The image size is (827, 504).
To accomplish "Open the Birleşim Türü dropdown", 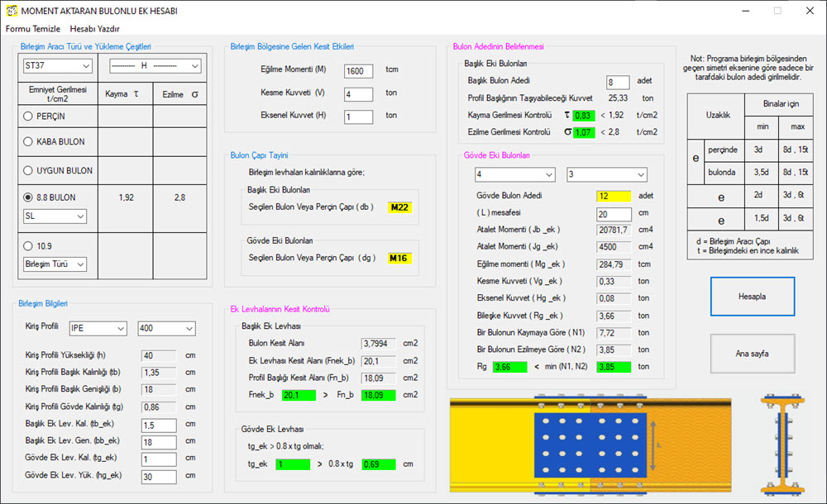I will (x=55, y=264).
